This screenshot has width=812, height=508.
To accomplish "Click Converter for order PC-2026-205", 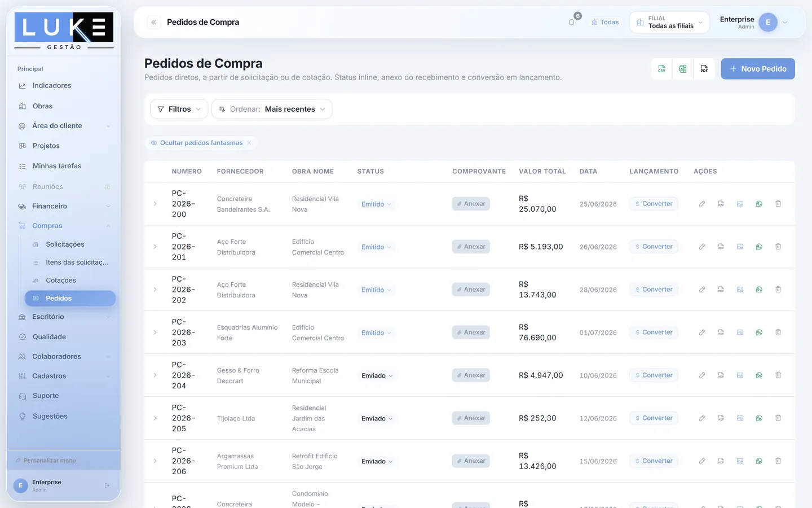I will tap(654, 418).
